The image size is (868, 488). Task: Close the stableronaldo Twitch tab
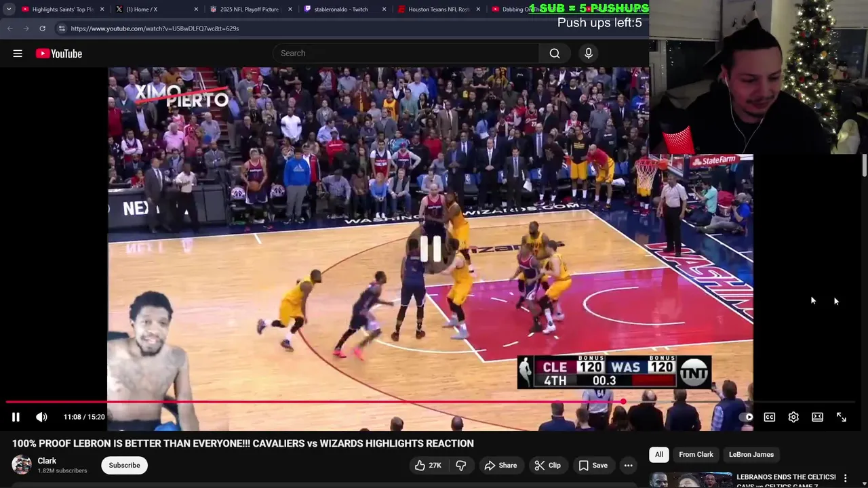tap(384, 9)
